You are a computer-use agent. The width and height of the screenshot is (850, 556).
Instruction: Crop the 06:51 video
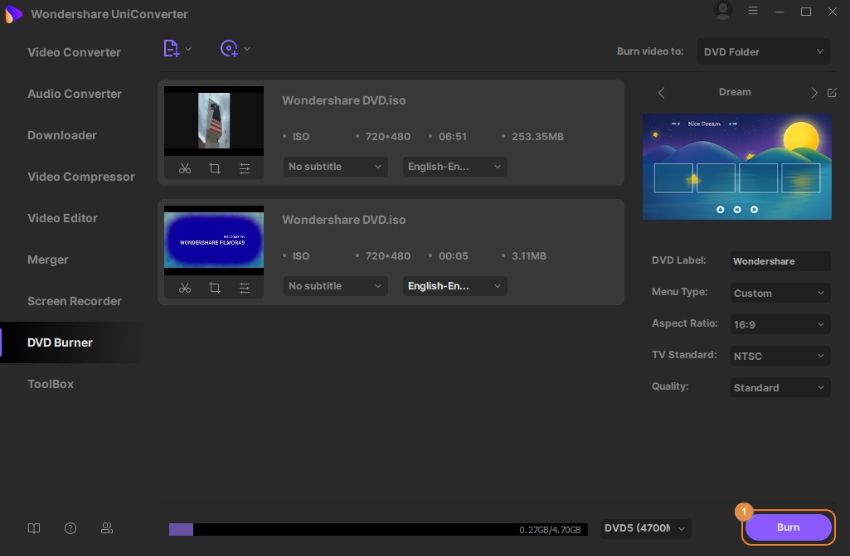pyautogui.click(x=215, y=169)
